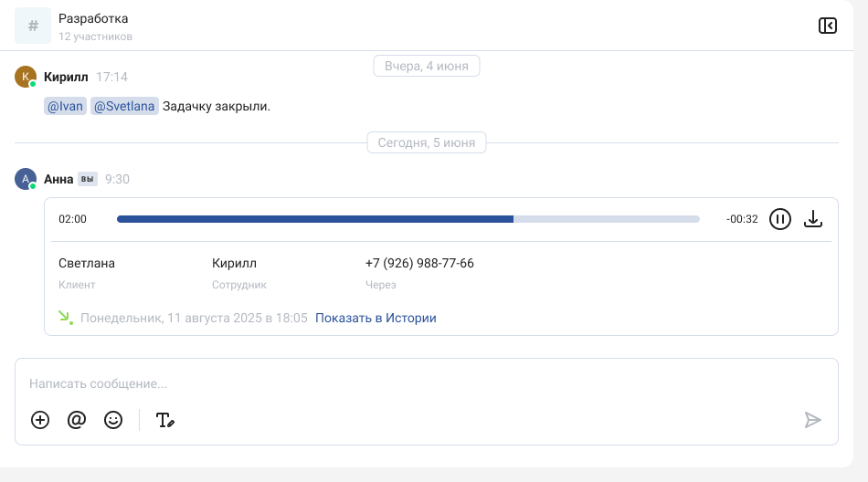Open Анна's avatar profile
This screenshot has width=868, height=482.
pos(26,179)
